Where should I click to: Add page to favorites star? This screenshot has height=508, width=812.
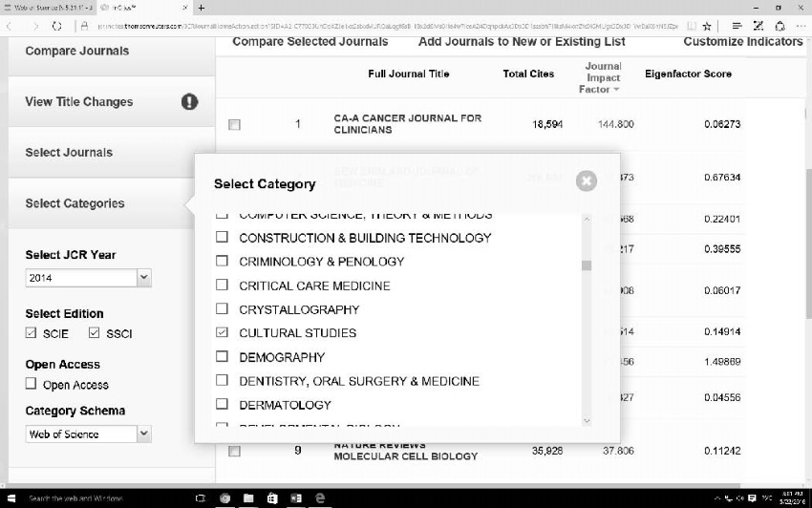click(x=706, y=26)
